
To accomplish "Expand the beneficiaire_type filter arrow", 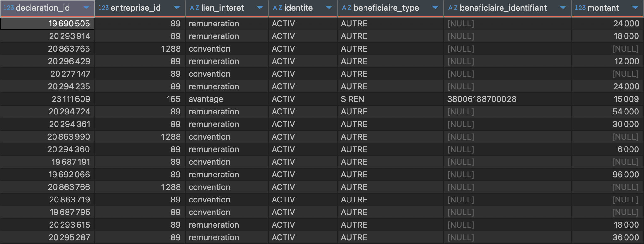I will pos(435,8).
